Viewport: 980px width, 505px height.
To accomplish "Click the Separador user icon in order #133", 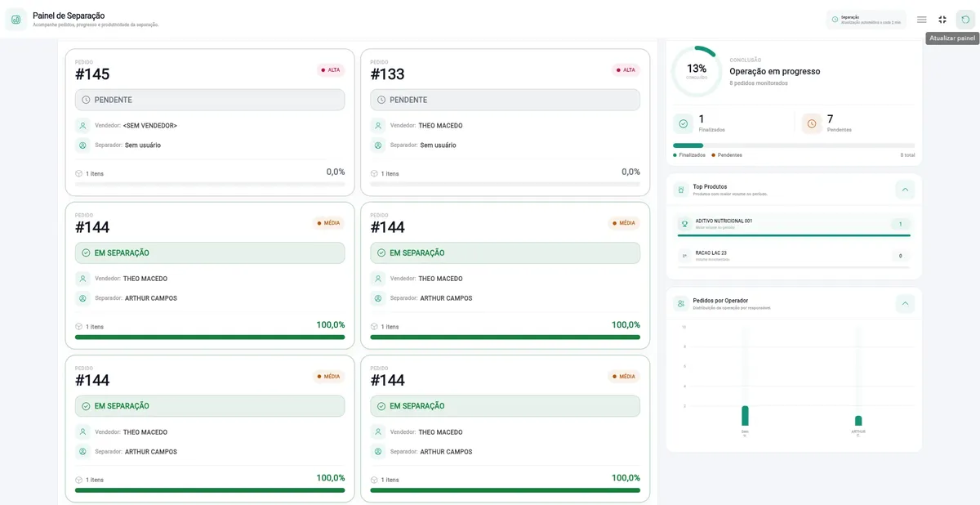I will [x=377, y=145].
